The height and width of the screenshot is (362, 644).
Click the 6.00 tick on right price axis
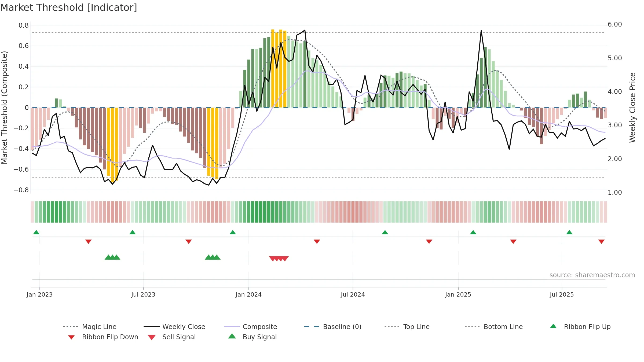coord(615,24)
